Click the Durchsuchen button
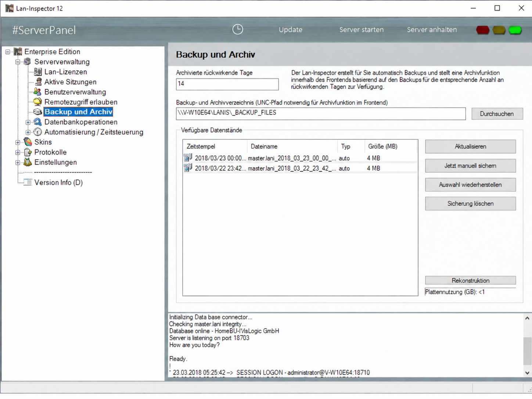 (497, 114)
